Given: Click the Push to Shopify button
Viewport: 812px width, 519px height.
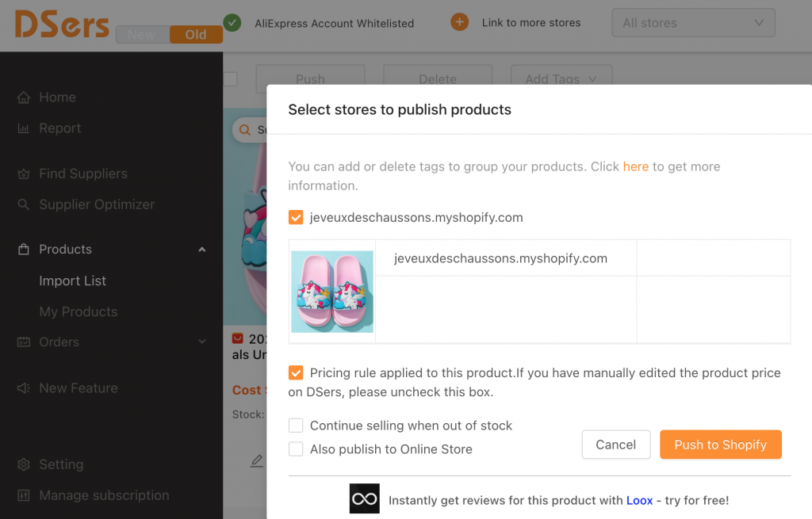Looking at the screenshot, I should click(x=720, y=445).
